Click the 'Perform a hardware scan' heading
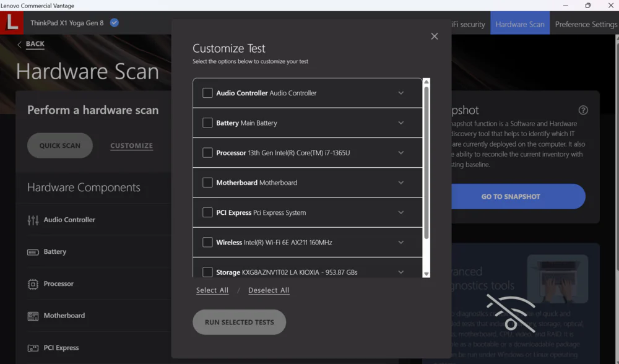Viewport: 619px width, 364px height. [93, 110]
